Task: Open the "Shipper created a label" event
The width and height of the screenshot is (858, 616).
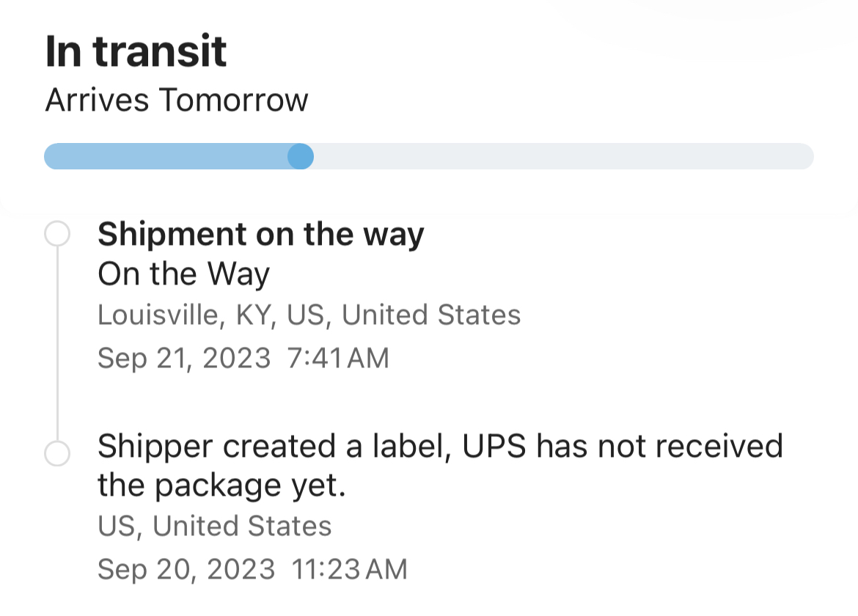Action: (440, 446)
